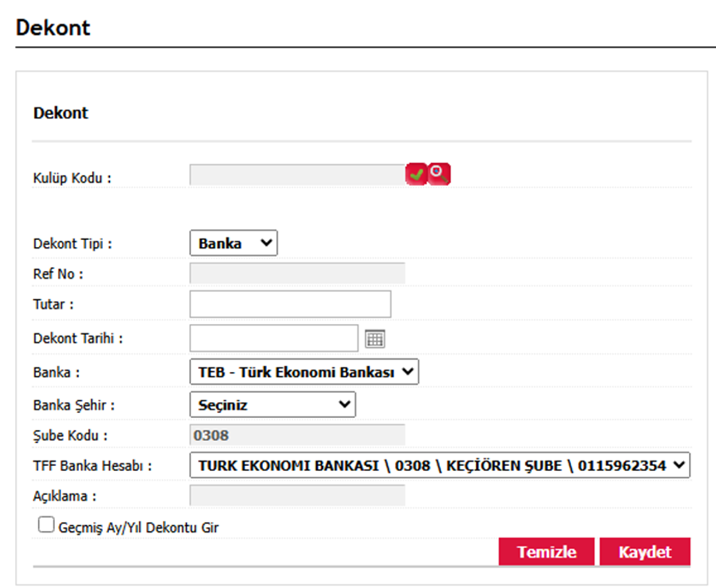Focus the Açıklama description field

coord(297,496)
